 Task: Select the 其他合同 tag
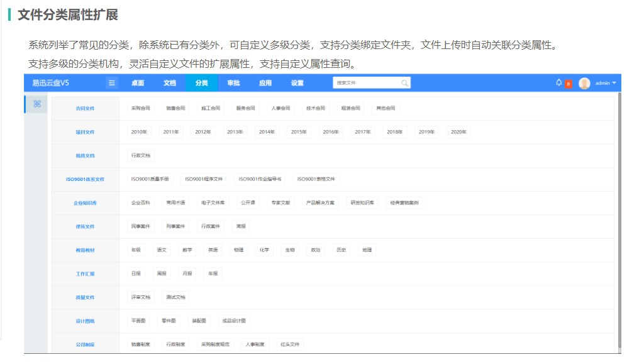pos(386,108)
